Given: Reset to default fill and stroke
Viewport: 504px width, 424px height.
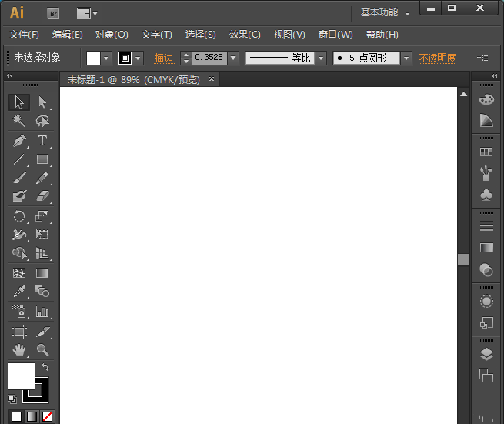Looking at the screenshot, I should point(12,399).
